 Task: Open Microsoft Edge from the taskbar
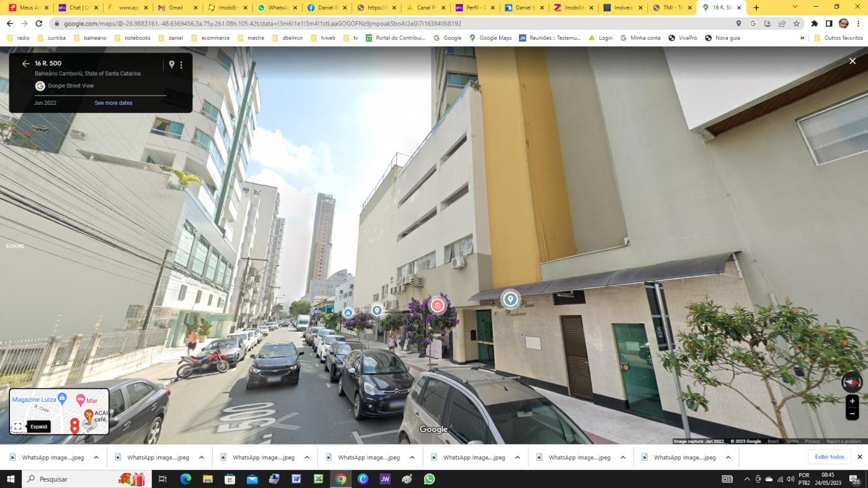click(185, 479)
